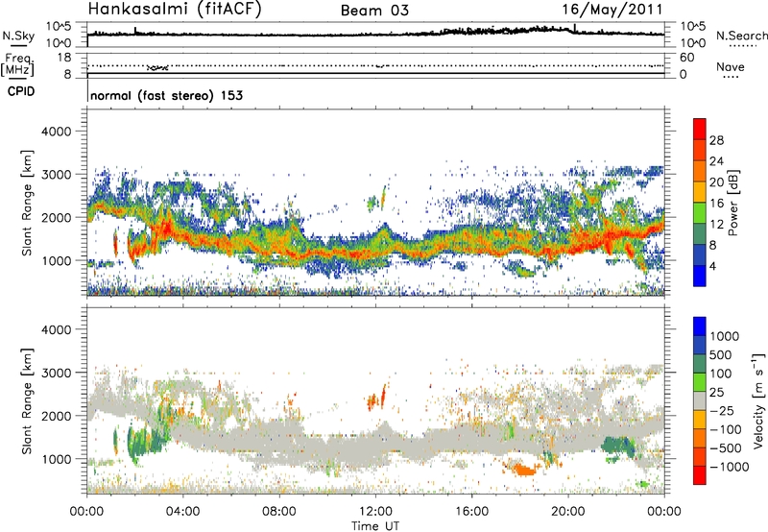Image resolution: width=768 pixels, height=532 pixels.
Task: Click the 'Time UT' axis title
Action: click(375, 526)
